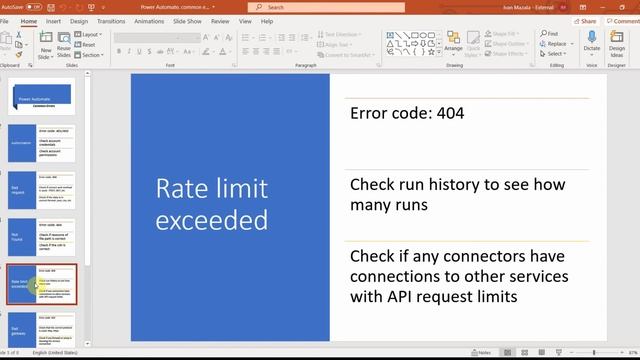640x360 pixels.
Task: Toggle bulleted list
Action: pyautogui.click(x=245, y=38)
